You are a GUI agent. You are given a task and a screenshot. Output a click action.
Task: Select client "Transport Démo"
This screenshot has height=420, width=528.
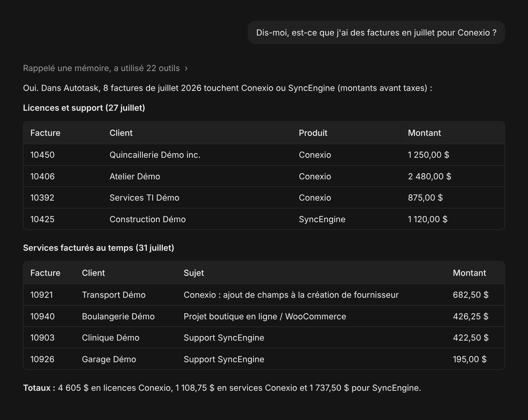point(114,295)
